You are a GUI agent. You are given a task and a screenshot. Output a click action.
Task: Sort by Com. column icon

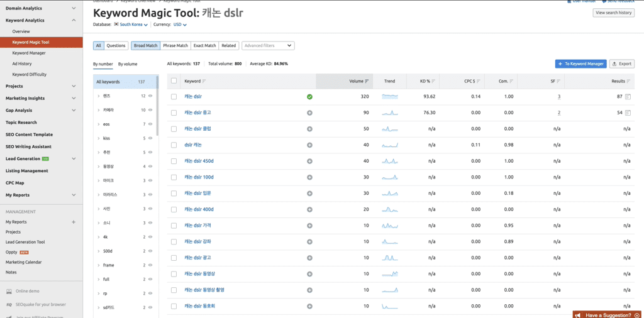tap(511, 81)
